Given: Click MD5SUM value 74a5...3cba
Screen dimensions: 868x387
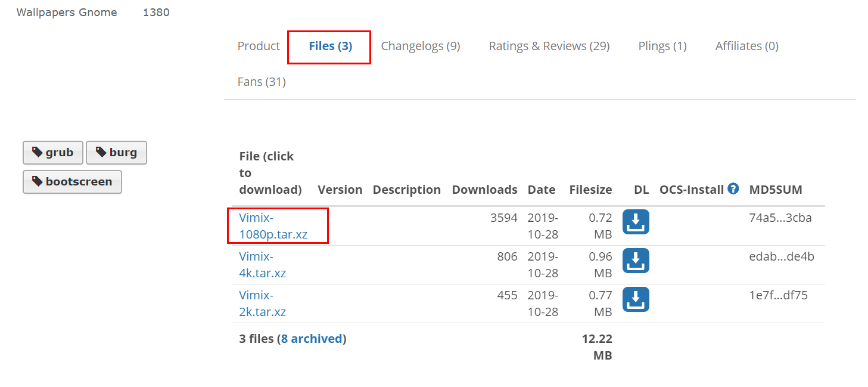Looking at the screenshot, I should point(780,218).
